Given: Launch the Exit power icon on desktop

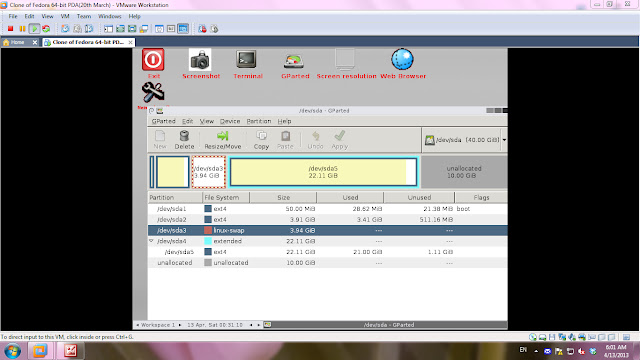Looking at the screenshot, I should click(x=153, y=60).
